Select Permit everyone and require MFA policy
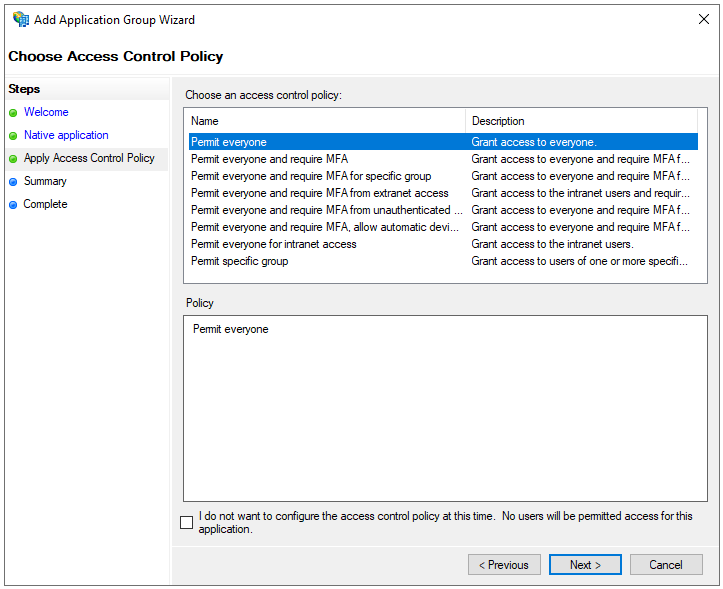This screenshot has width=723, height=589. tap(269, 159)
